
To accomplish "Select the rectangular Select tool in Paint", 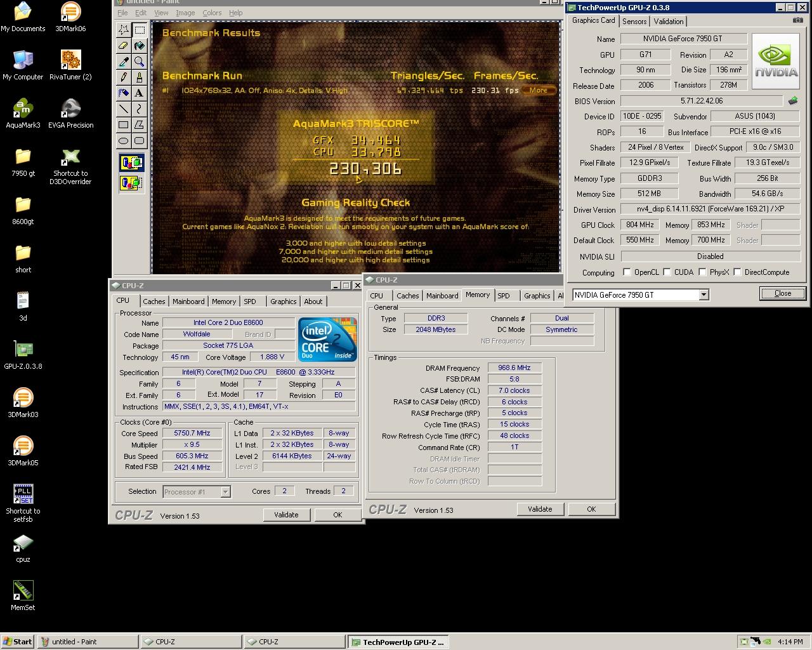I will (x=140, y=30).
